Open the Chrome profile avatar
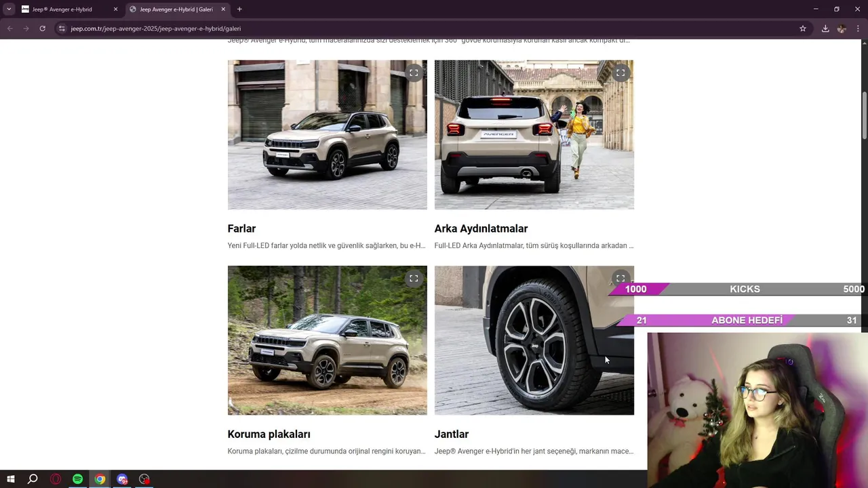This screenshot has width=868, height=488. [842, 28]
